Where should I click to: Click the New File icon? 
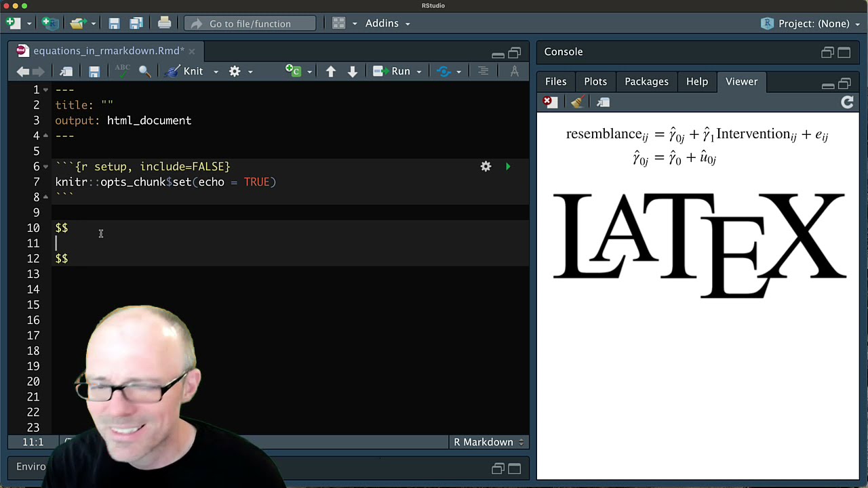tap(13, 23)
